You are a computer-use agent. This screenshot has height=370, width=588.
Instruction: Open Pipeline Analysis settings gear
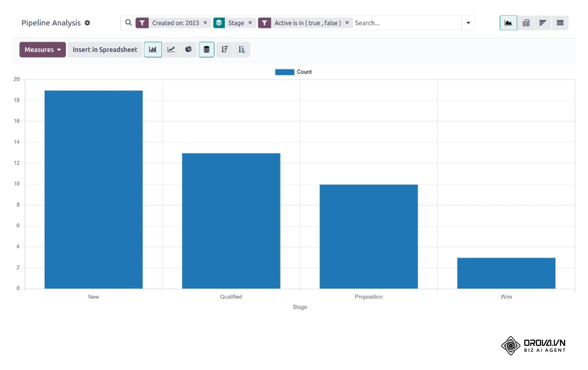pyautogui.click(x=87, y=23)
